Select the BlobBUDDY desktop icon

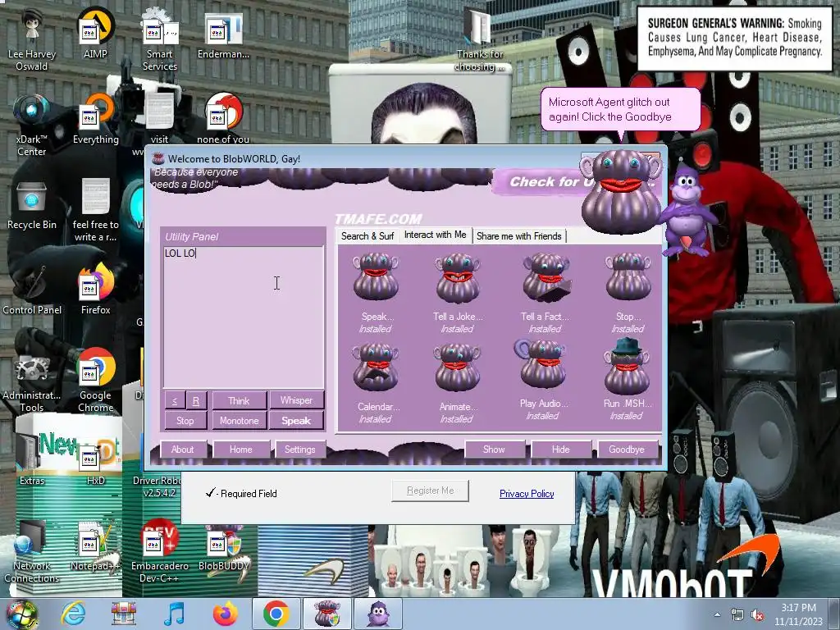pyautogui.click(x=224, y=547)
